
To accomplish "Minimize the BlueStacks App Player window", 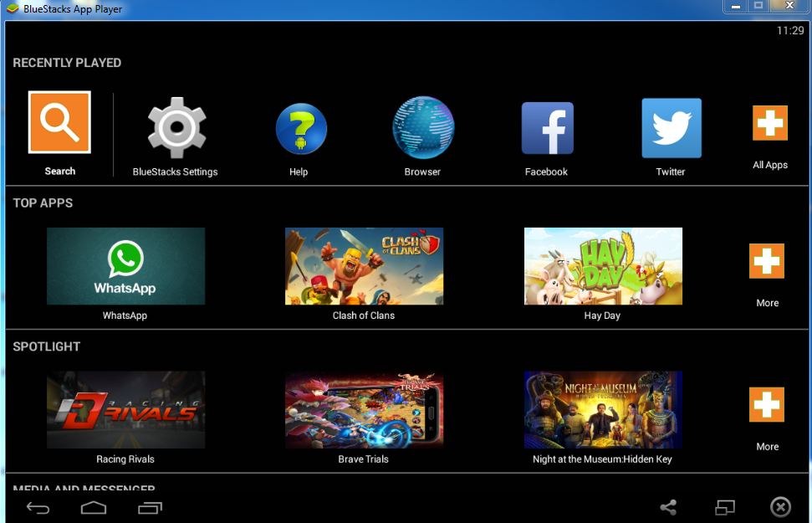I will point(735,6).
